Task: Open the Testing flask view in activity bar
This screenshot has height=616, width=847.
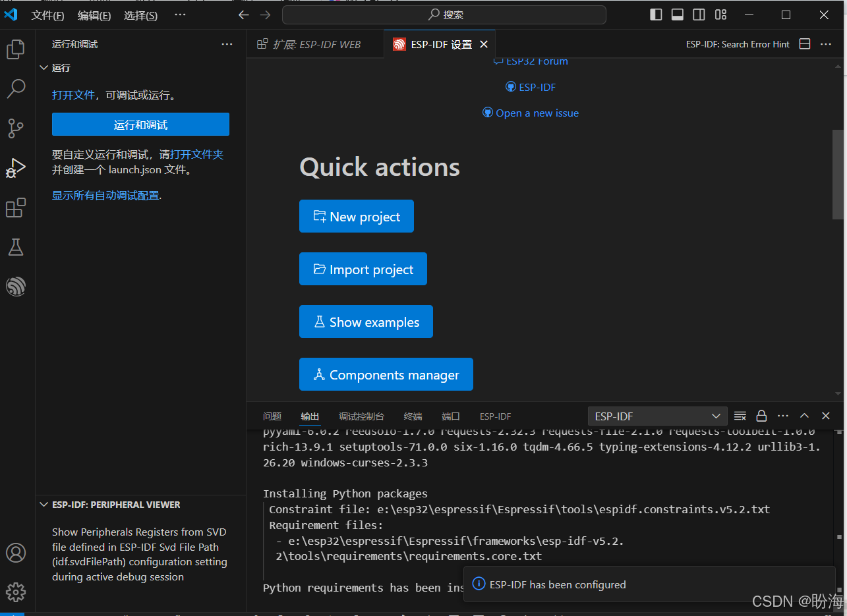Action: pyautogui.click(x=16, y=247)
